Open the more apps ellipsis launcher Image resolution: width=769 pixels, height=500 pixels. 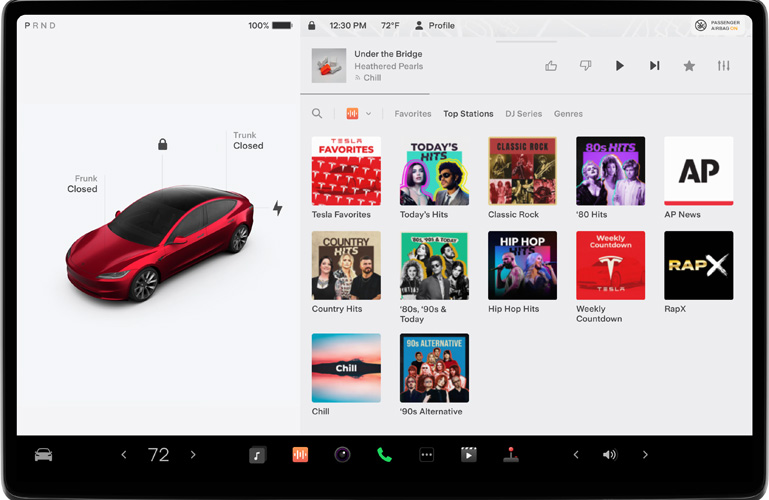coord(426,455)
